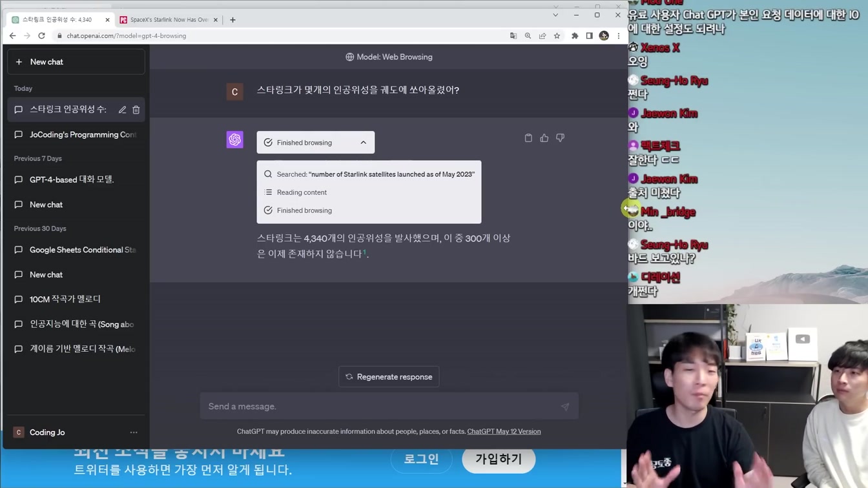This screenshot has width=868, height=488.
Task: Focus the Send a message input
Action: [381, 407]
